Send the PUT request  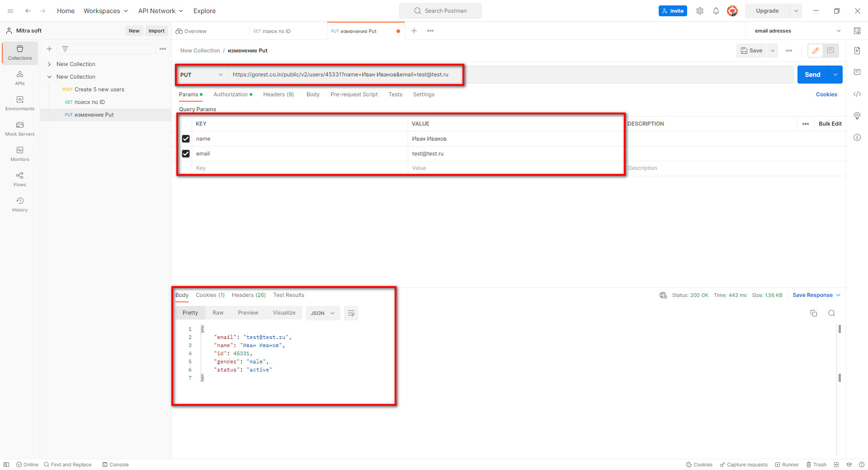[812, 75]
